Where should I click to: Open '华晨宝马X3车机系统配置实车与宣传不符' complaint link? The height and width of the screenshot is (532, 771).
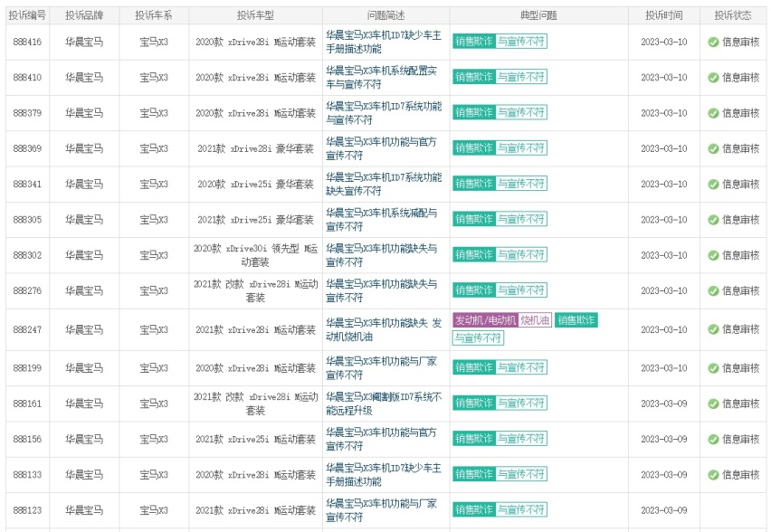click(x=381, y=77)
